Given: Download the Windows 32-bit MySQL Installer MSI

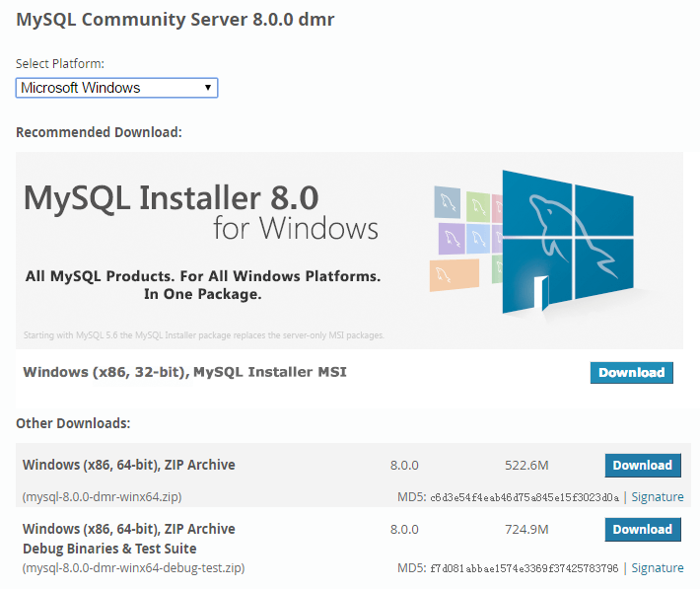Looking at the screenshot, I should click(631, 373).
